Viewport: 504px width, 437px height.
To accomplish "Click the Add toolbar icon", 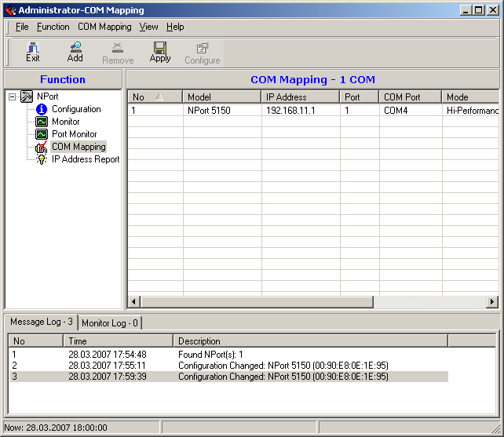I will (x=75, y=52).
